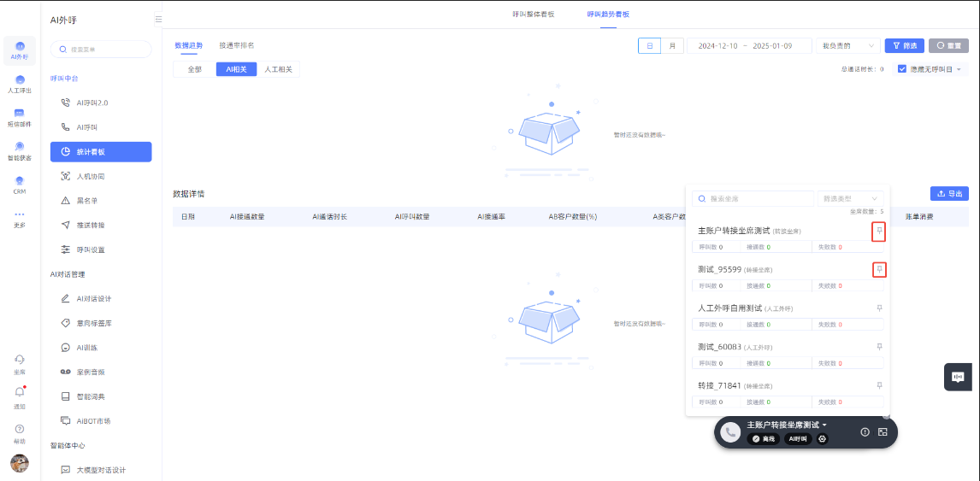
Task: Expand the 主账户转接坐席测试 seat selector arrow
Action: click(824, 425)
